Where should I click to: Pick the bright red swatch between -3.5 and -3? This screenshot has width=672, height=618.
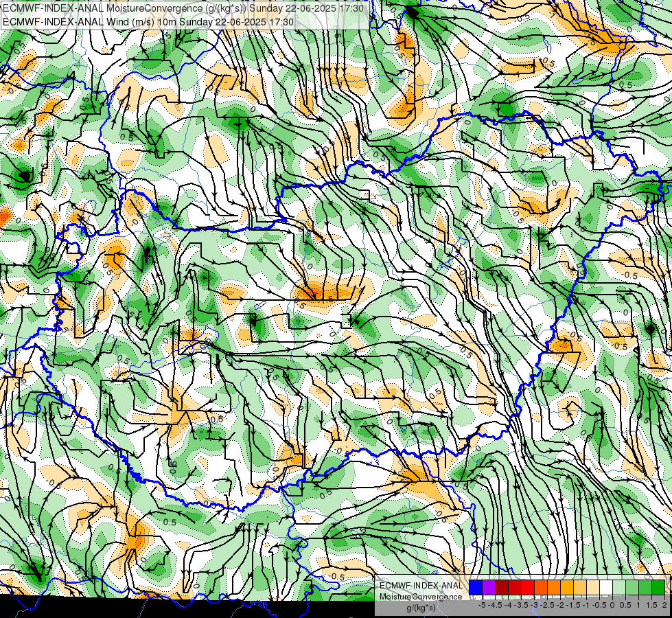pyautogui.click(x=528, y=587)
